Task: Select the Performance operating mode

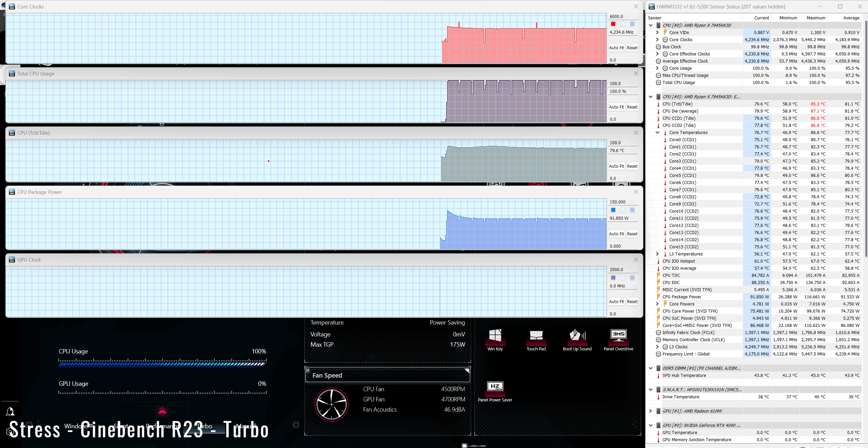Action: pyautogui.click(x=162, y=426)
